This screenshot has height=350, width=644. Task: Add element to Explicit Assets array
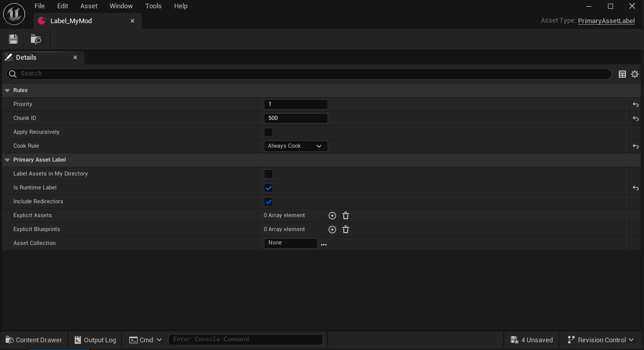pos(332,216)
